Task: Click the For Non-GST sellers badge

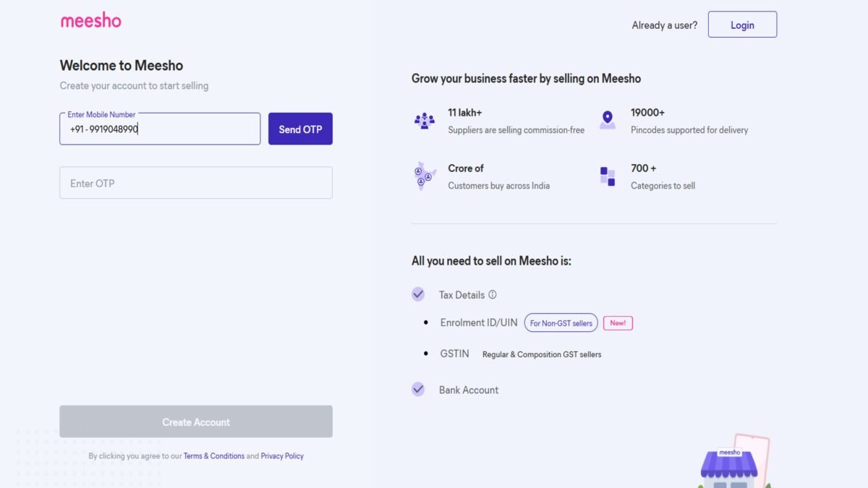Action: pyautogui.click(x=561, y=323)
